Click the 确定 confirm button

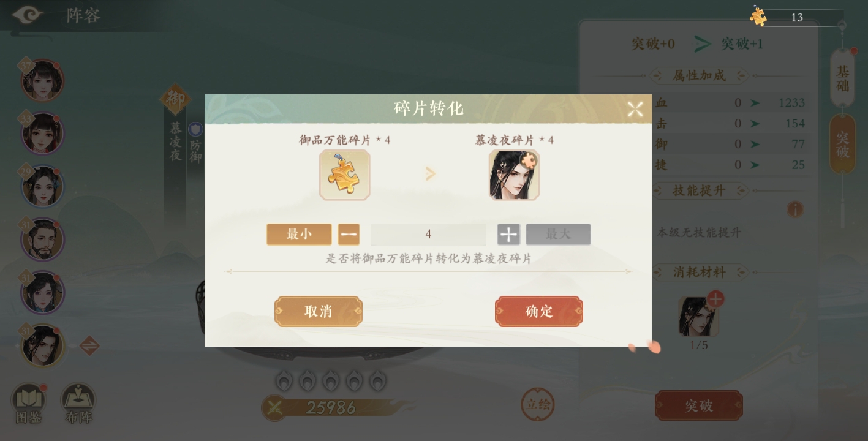538,311
